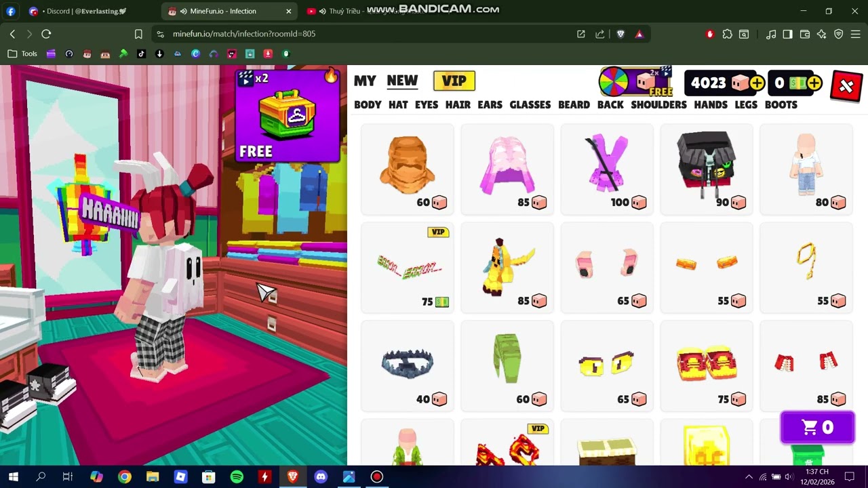This screenshot has width=868, height=488.
Task: Pick the dark spiked crown costing 40
Action: [408, 366]
